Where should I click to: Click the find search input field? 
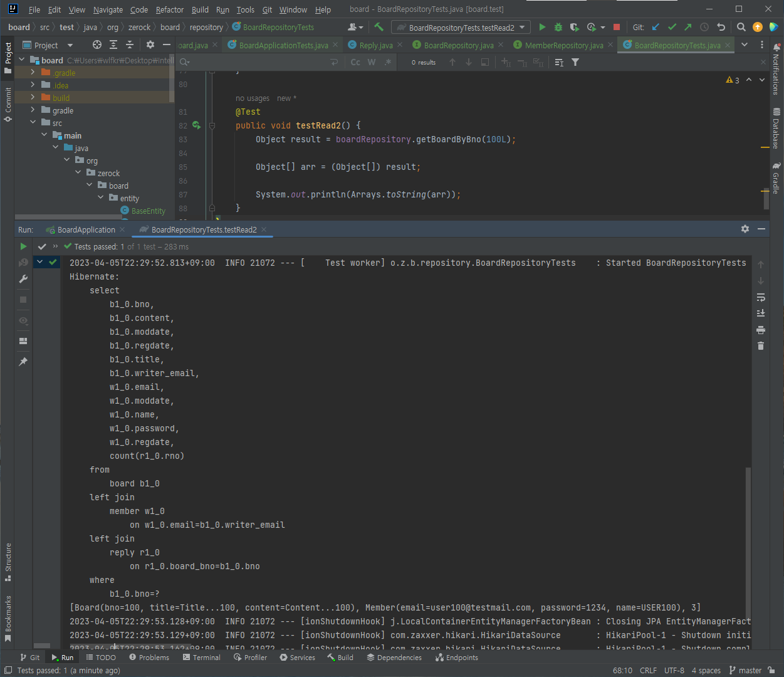tap(254, 62)
